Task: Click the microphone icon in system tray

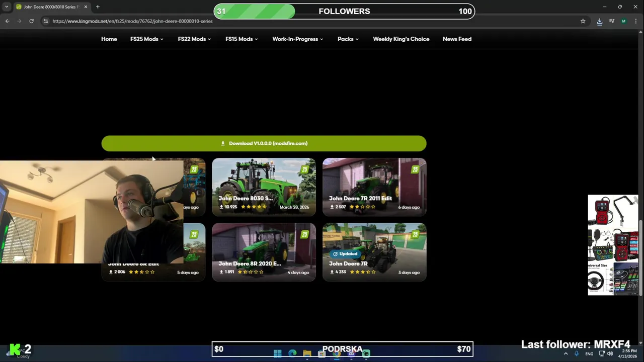Action: click(577, 354)
